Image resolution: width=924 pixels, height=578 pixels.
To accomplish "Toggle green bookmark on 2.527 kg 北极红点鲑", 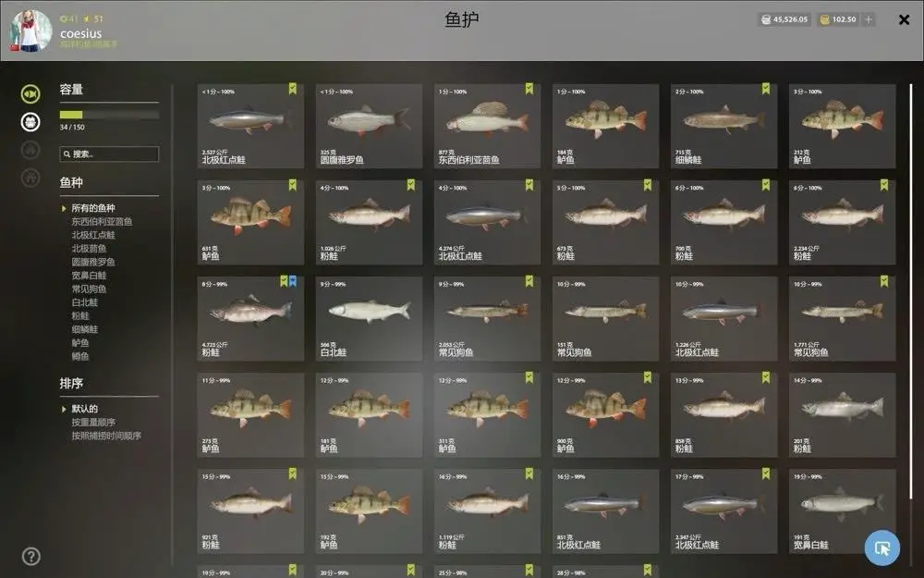I will point(292,89).
